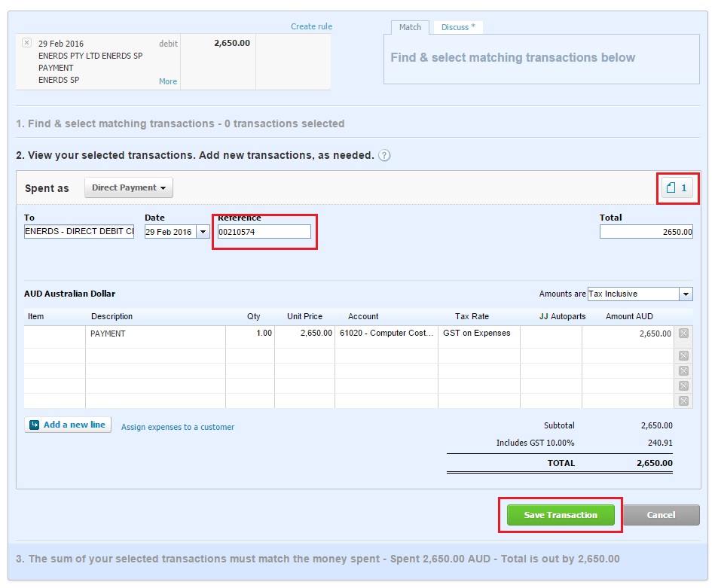Click the Save Transaction button
This screenshot has width=718, height=588.
(561, 515)
